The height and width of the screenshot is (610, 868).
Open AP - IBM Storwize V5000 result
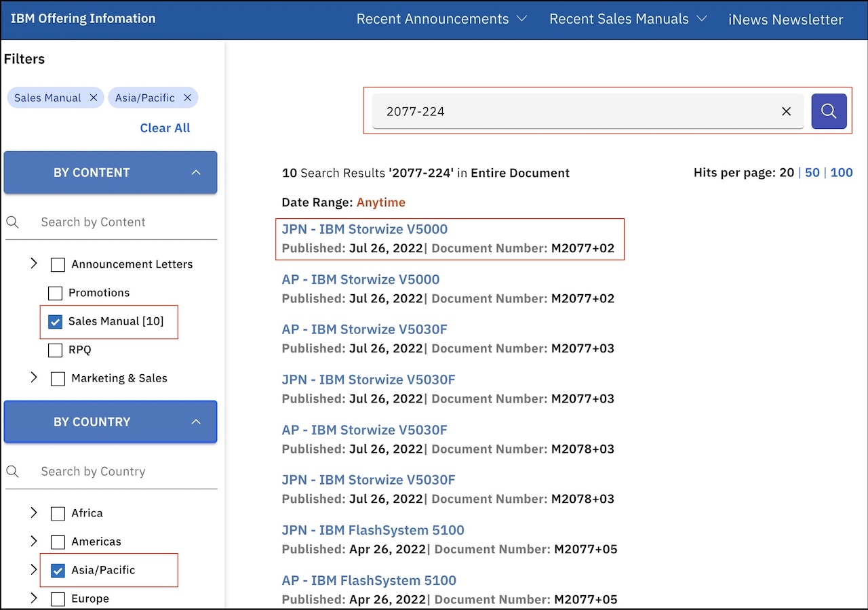click(x=361, y=279)
